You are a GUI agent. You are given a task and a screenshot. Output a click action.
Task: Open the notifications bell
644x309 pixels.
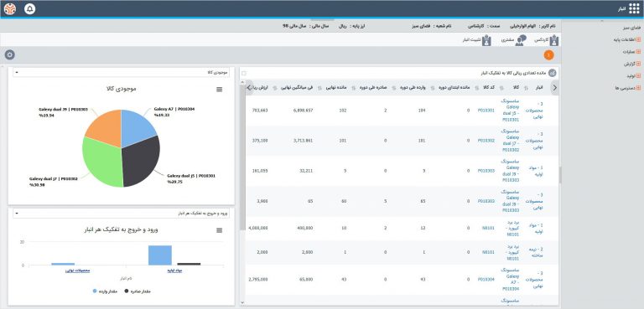29,8
